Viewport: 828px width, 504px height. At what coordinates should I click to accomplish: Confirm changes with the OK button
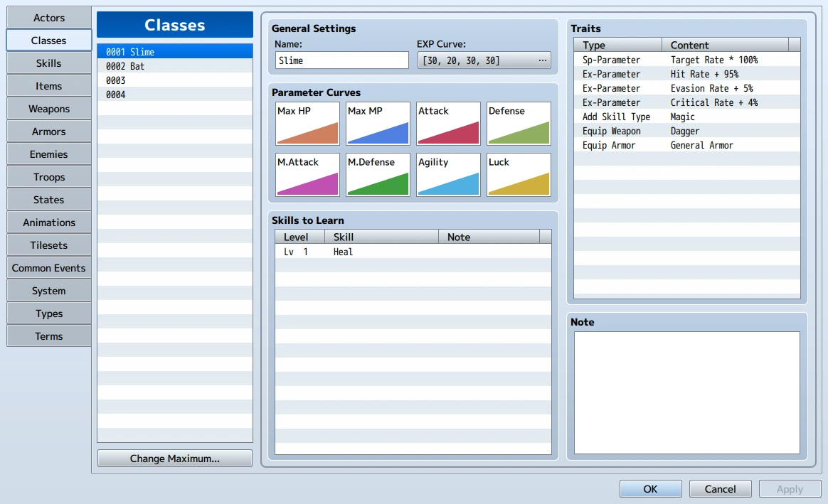tap(651, 488)
